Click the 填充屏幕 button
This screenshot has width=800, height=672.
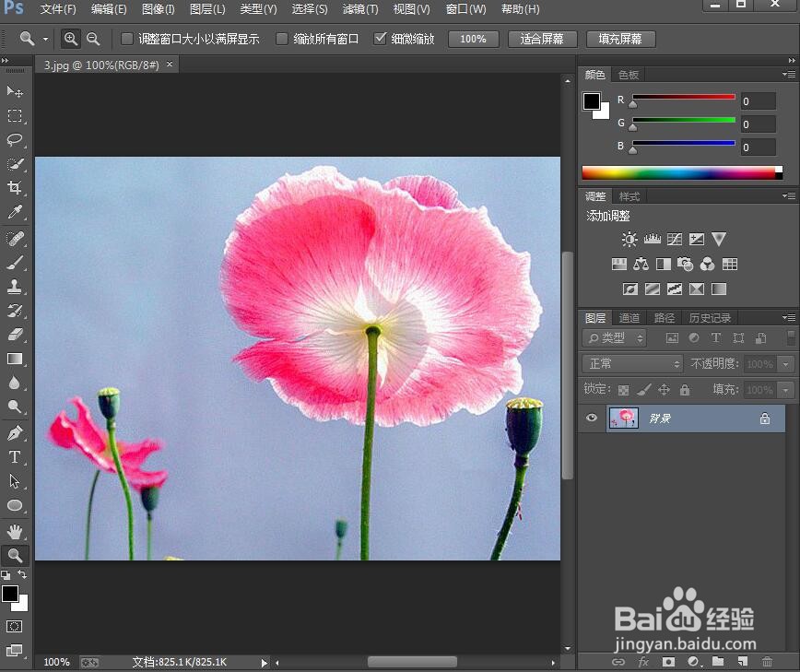coord(621,39)
